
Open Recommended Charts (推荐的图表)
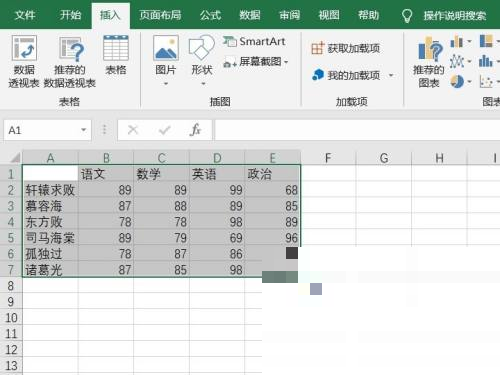tap(429, 62)
